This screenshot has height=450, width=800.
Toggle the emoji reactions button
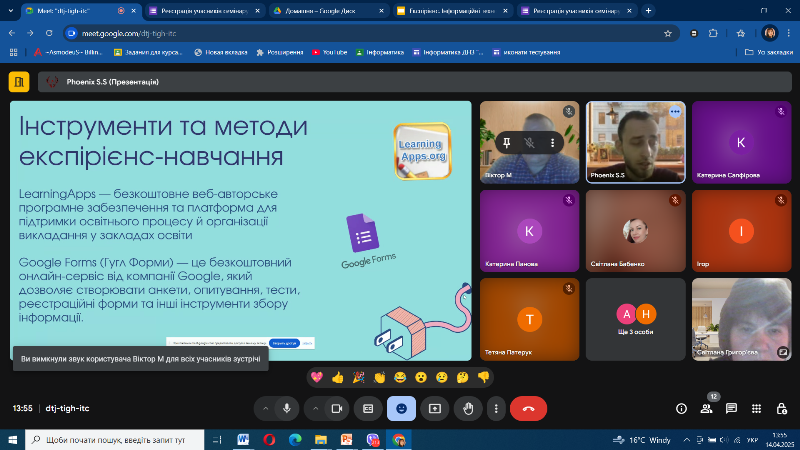click(x=402, y=409)
